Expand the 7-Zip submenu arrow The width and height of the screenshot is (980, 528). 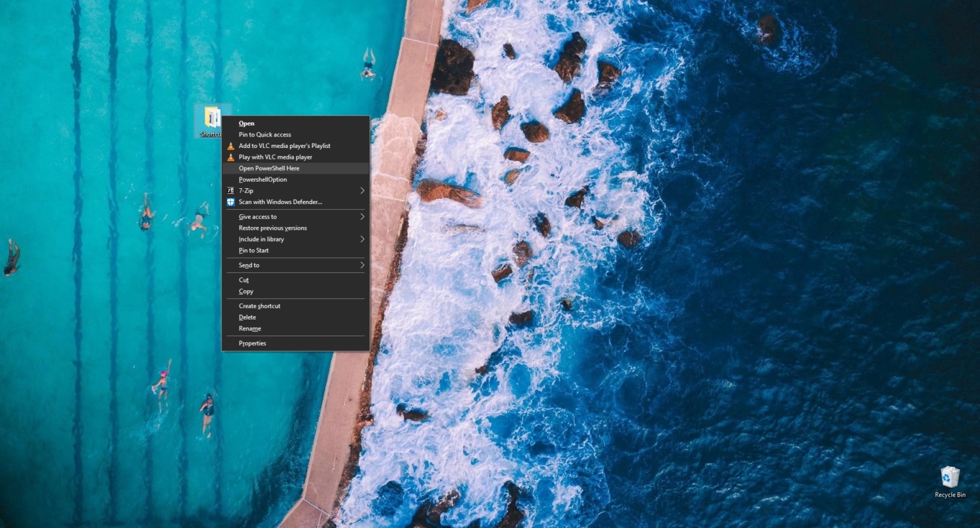(362, 191)
